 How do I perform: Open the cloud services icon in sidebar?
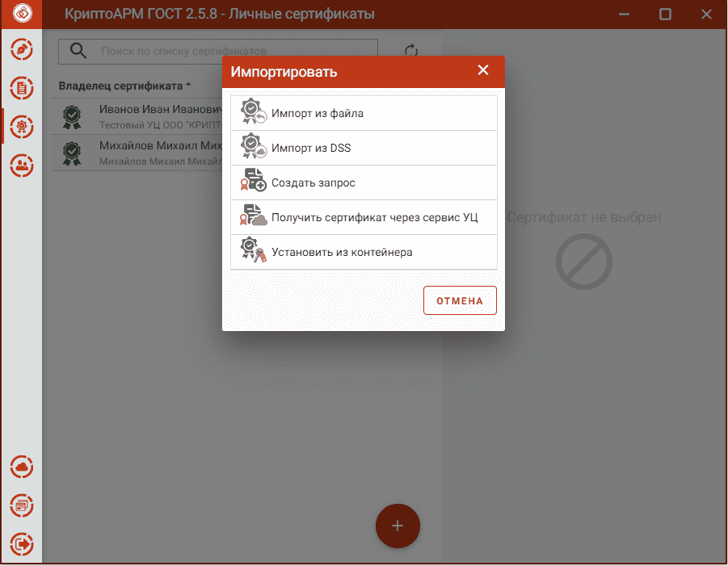[x=22, y=467]
